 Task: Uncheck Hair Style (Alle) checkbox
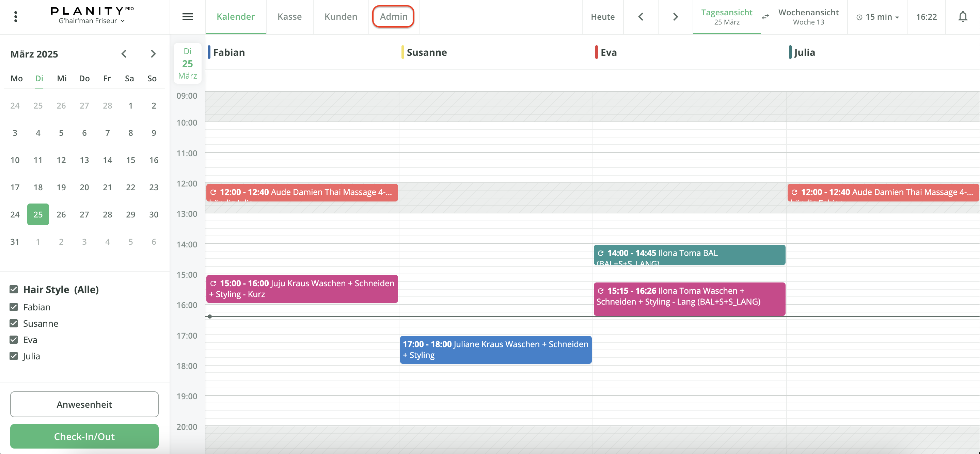(14, 289)
